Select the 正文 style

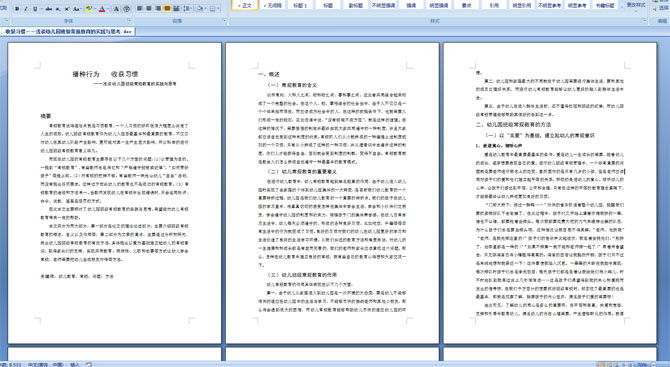click(245, 6)
